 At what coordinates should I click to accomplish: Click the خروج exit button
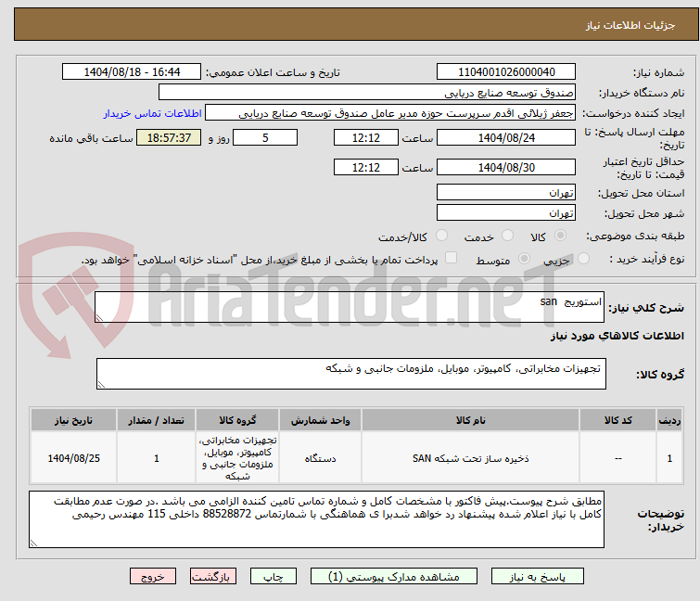click(153, 577)
